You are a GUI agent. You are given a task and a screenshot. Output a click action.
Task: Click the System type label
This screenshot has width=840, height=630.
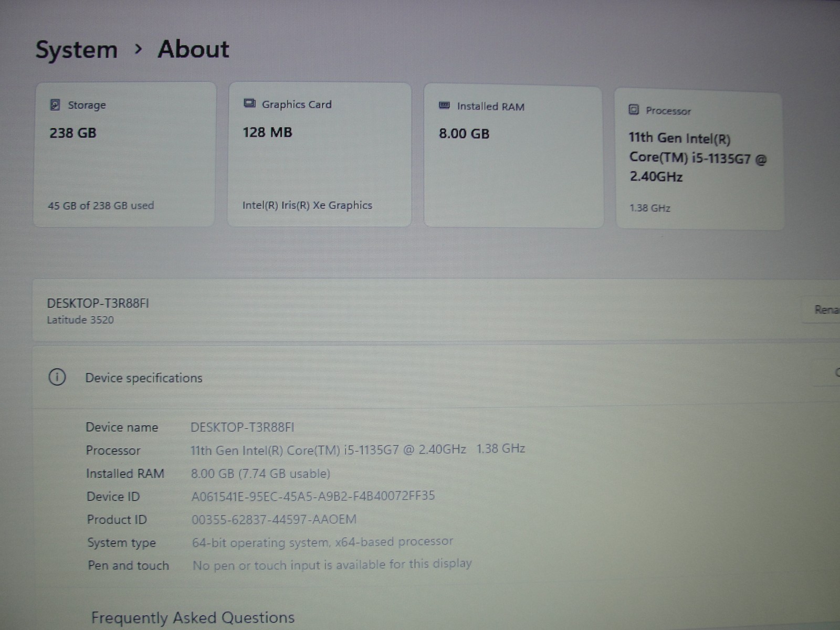click(122, 543)
